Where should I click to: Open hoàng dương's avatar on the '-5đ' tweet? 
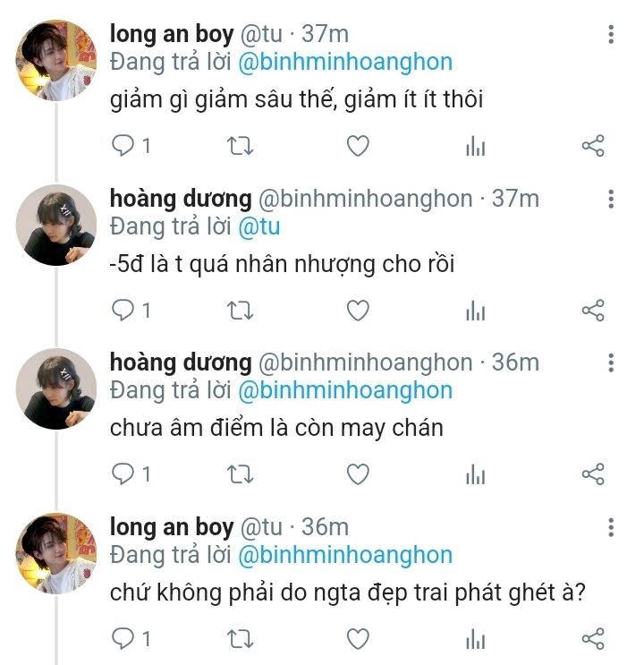[55, 226]
